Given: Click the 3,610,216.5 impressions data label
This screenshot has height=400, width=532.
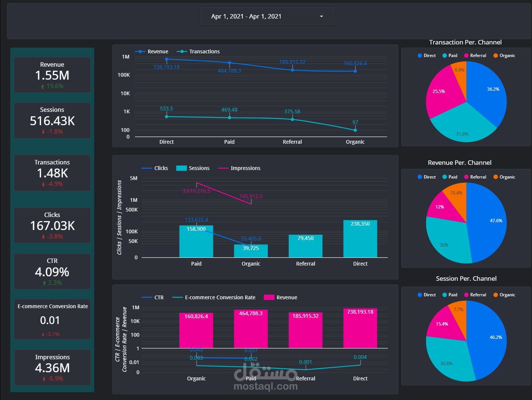Looking at the screenshot, I should [196, 191].
